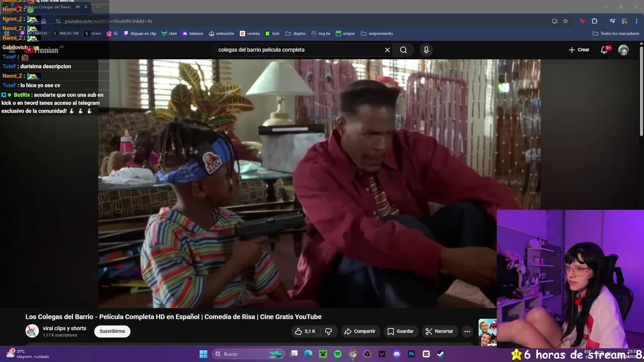Click the viral clips y shorts channel avatar
The width and height of the screenshot is (644, 362).
pos(32,331)
